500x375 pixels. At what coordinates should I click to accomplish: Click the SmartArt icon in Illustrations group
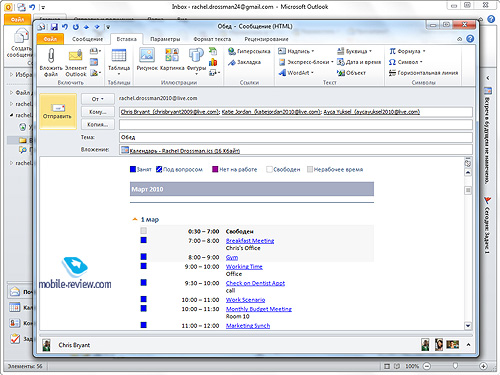point(213,51)
